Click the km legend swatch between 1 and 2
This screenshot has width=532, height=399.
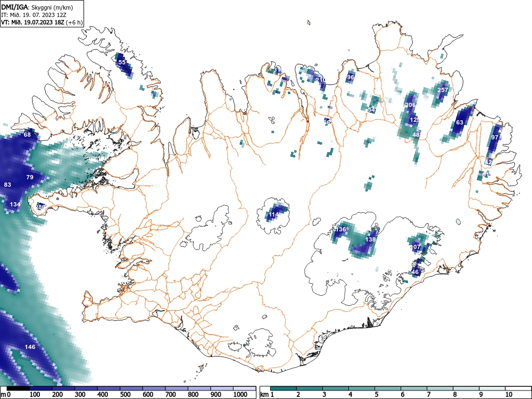click(284, 388)
